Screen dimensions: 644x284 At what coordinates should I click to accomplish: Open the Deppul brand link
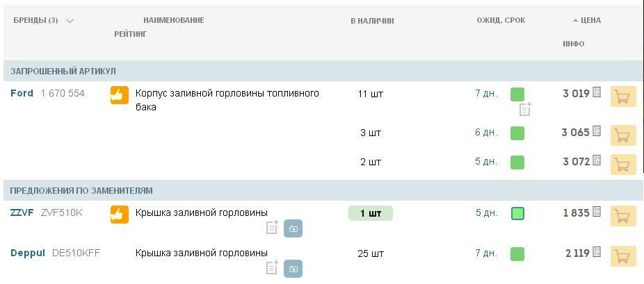(x=28, y=253)
